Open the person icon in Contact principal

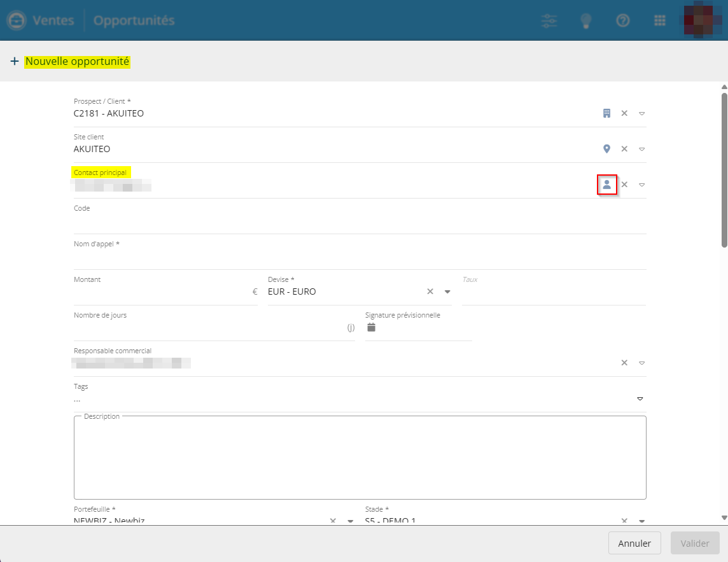click(x=606, y=185)
